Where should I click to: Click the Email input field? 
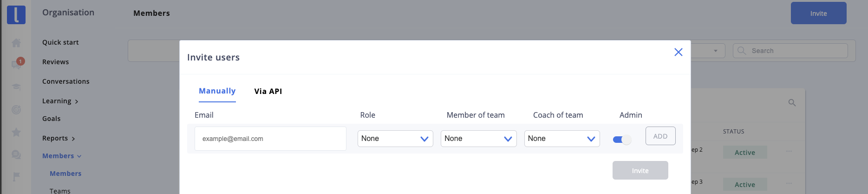pos(270,139)
